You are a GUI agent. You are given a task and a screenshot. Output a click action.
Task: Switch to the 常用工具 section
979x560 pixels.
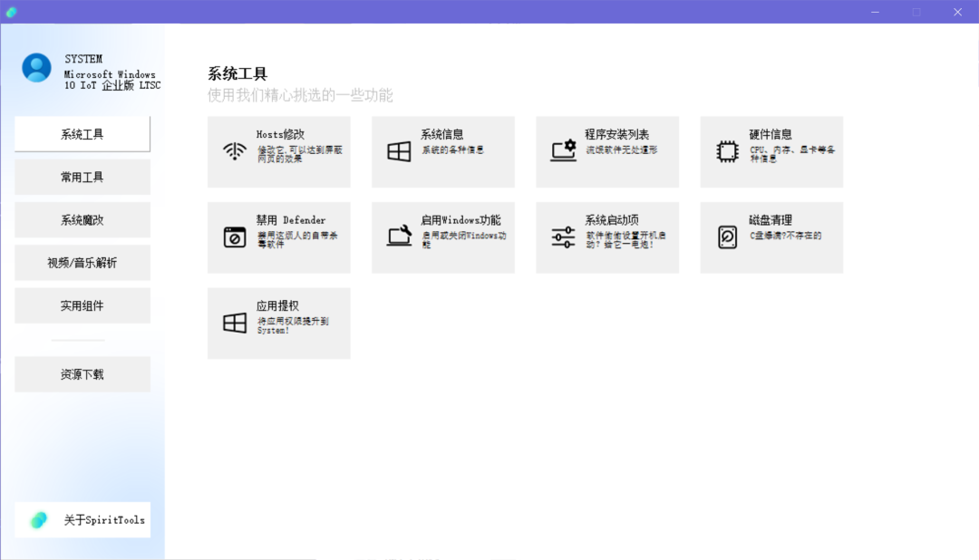tap(82, 177)
